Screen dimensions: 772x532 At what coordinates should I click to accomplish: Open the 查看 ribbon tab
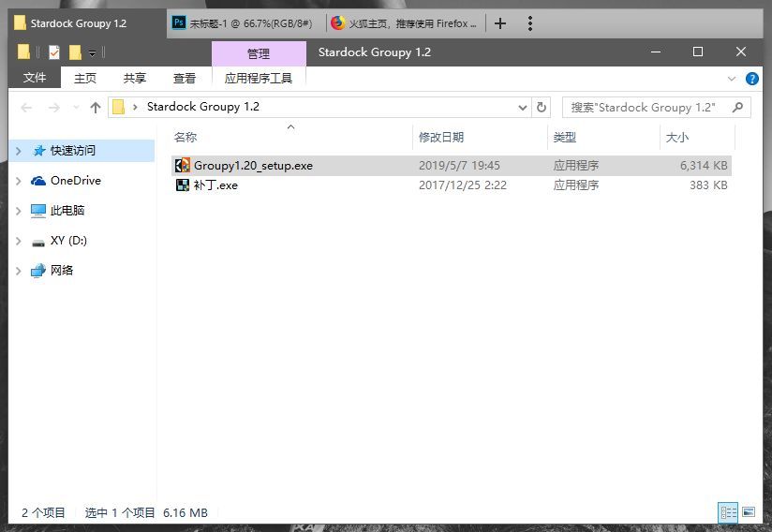(x=185, y=78)
